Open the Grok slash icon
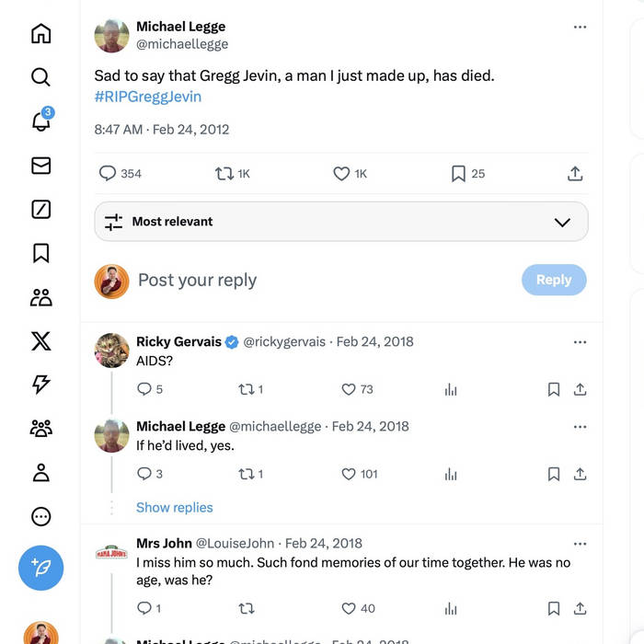Image resolution: width=644 pixels, height=644 pixels. pyautogui.click(x=41, y=210)
